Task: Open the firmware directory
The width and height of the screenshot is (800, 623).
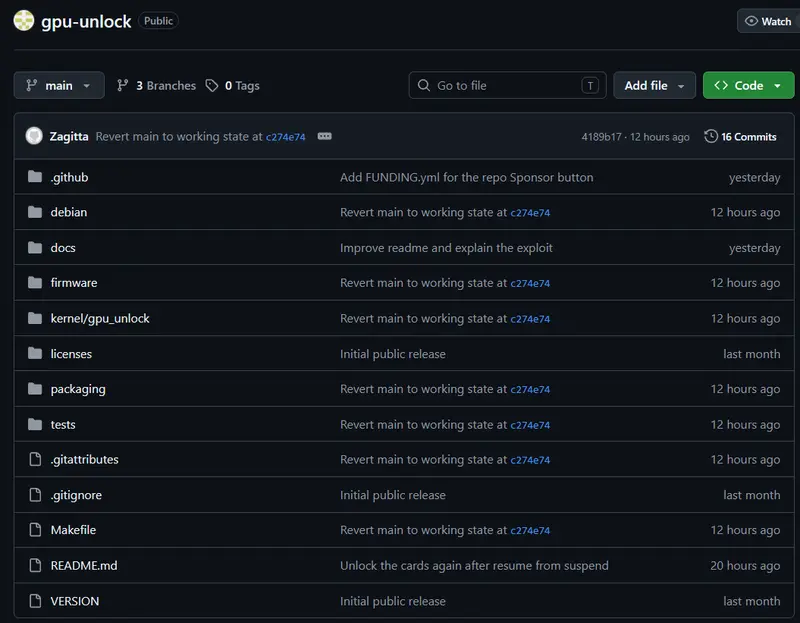Action: pyautogui.click(x=74, y=283)
